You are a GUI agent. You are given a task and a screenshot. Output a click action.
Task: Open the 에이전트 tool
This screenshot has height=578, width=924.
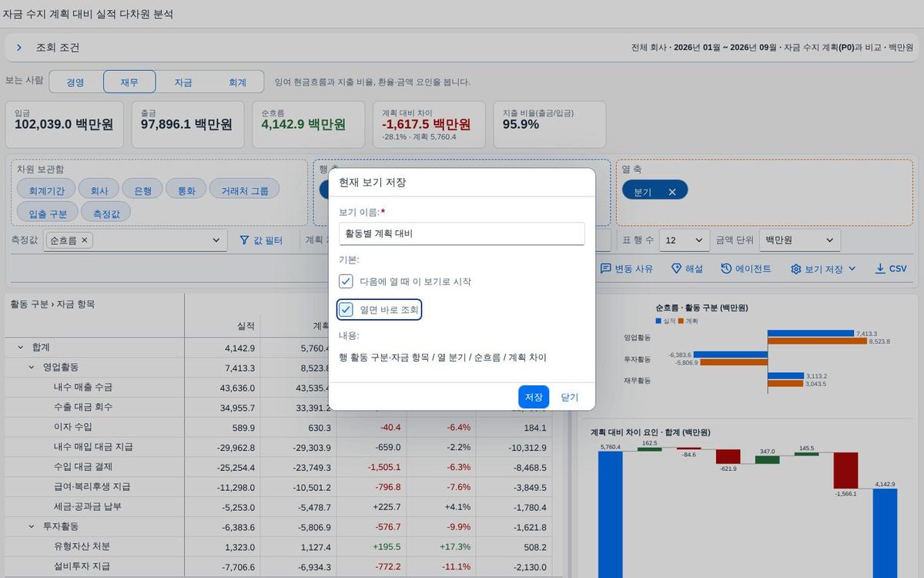746,269
